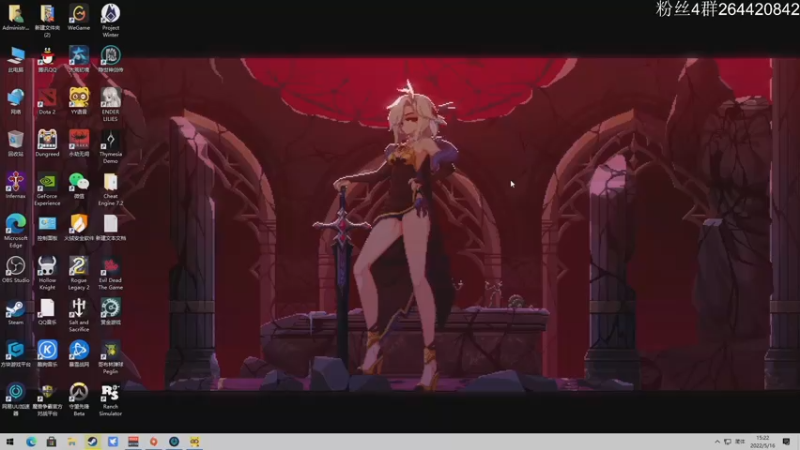800x450 pixels.
Task: Launch Peglin game shortcut
Action: (x=110, y=351)
